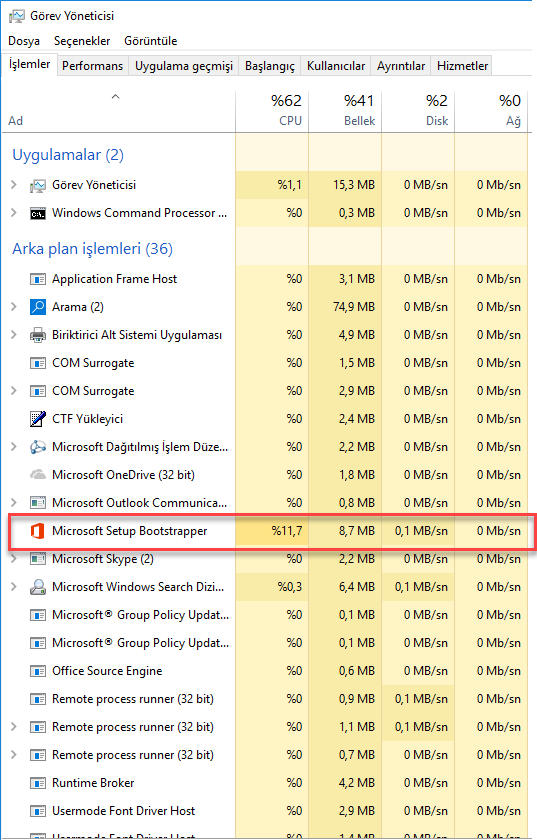Viewport: 537px width, 840px height.
Task: Click the 74,9 MB memory value
Action: coord(354,307)
